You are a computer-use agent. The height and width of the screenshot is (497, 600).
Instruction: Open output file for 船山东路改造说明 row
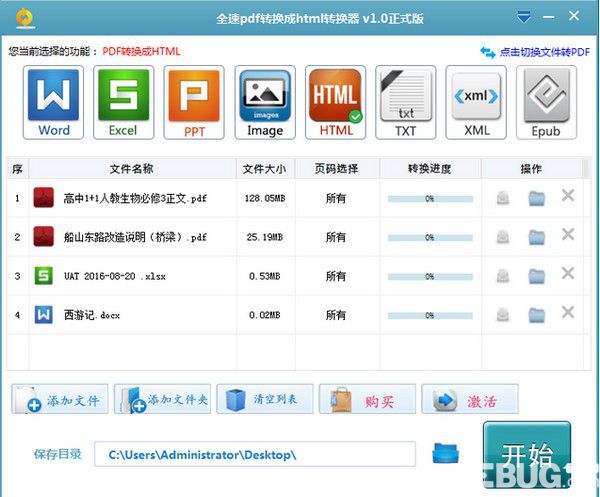point(503,237)
